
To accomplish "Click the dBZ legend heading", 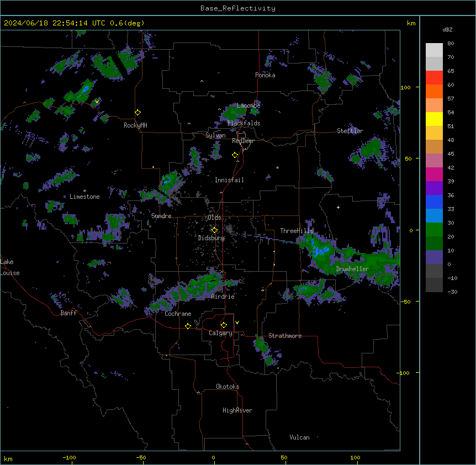I will (447, 30).
